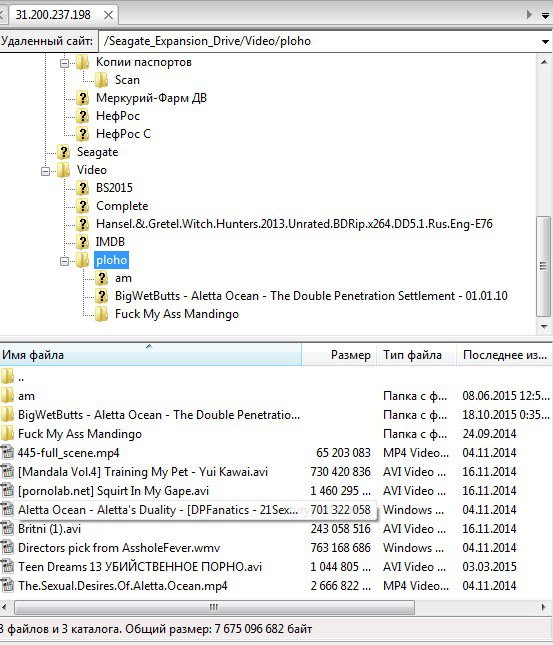This screenshot has height=645, width=553.
Task: Click file icon of Directors pick wmv file
Action: pyautogui.click(x=7, y=548)
